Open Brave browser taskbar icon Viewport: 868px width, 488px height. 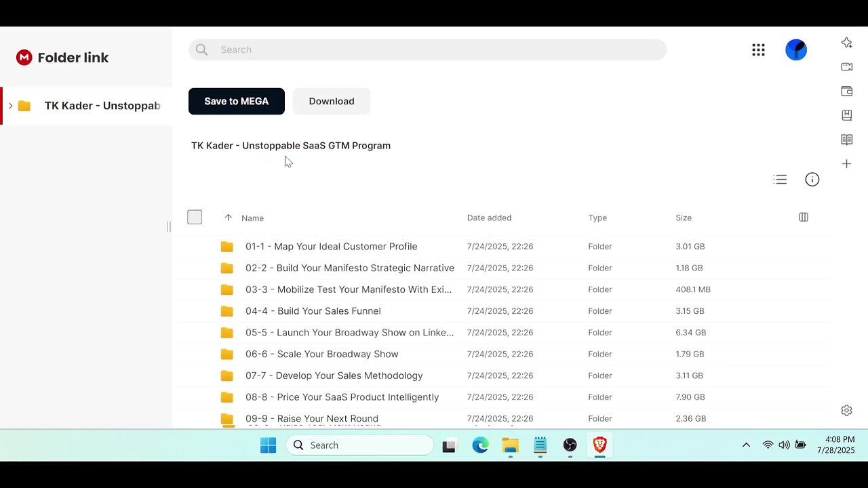click(x=599, y=445)
